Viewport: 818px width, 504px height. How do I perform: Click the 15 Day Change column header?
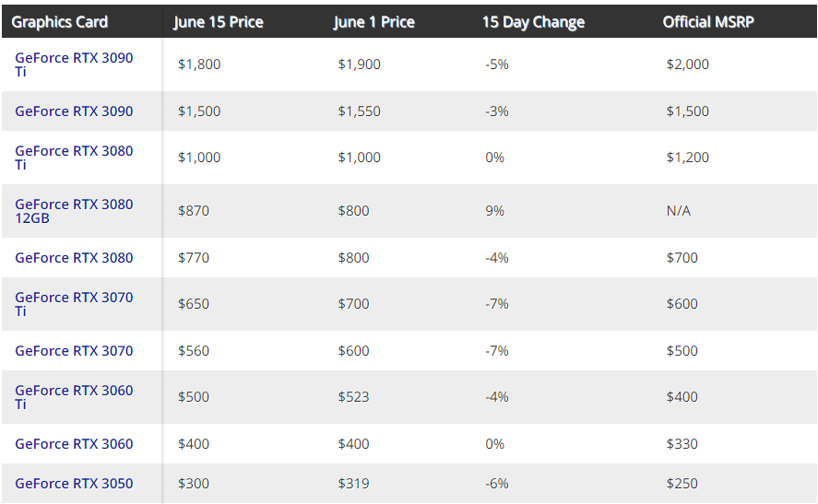(533, 22)
